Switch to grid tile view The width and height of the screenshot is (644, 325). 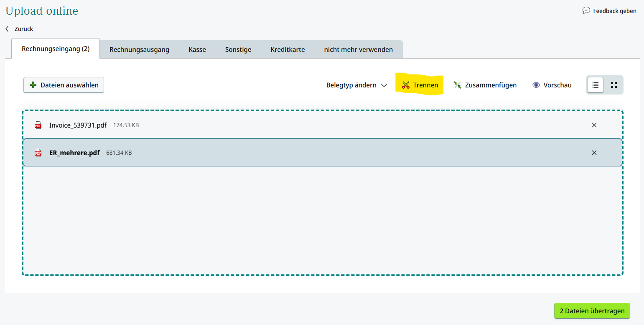tap(613, 85)
